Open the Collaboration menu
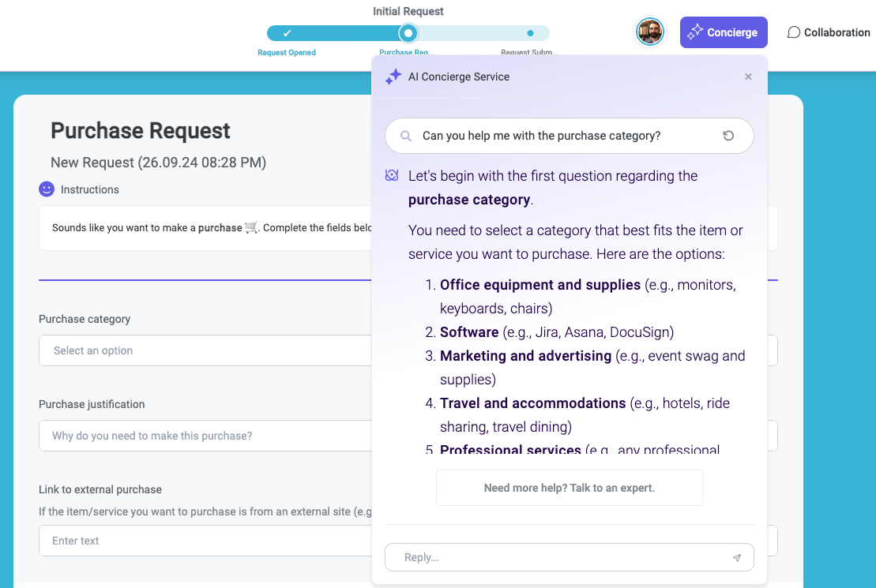The image size is (876, 588). (828, 32)
